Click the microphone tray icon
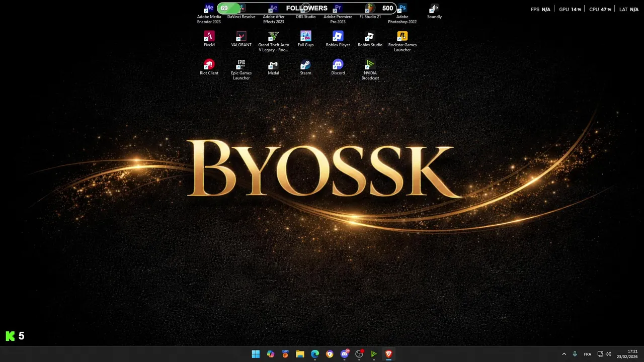The height and width of the screenshot is (362, 644). click(575, 354)
